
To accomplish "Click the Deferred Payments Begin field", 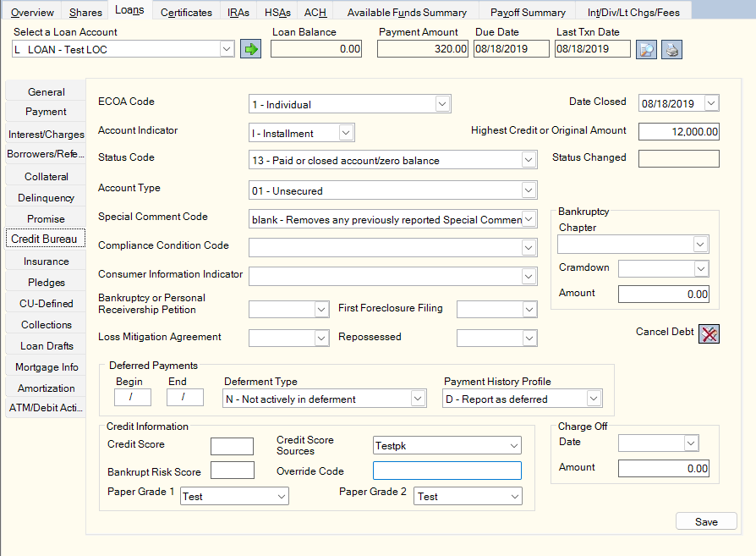I will 133,397.
